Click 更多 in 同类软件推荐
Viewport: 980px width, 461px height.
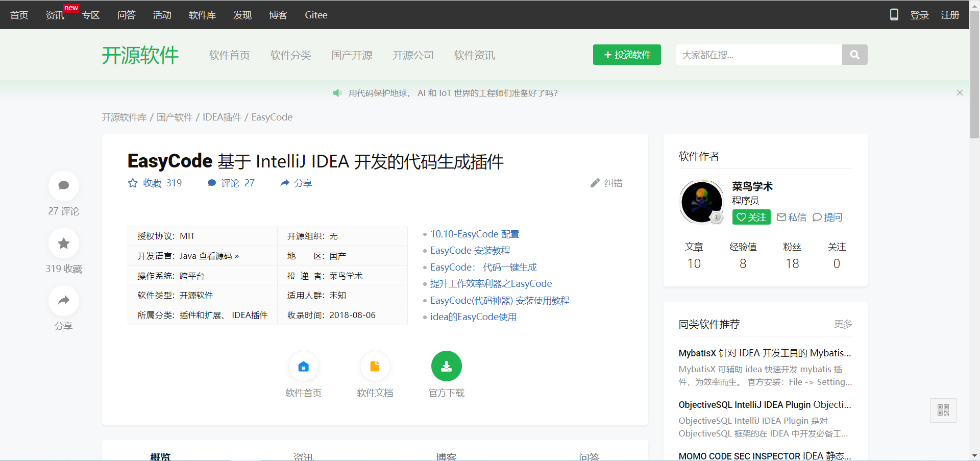(843, 324)
